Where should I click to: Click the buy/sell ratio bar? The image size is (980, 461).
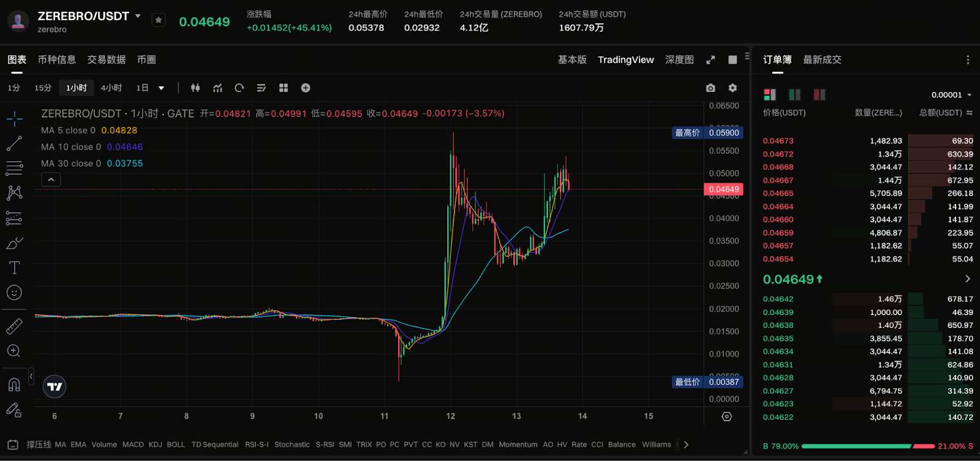[x=868, y=446]
